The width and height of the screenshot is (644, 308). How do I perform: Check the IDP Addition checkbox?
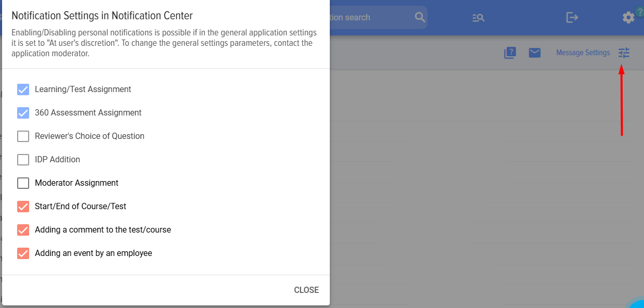pos(23,160)
